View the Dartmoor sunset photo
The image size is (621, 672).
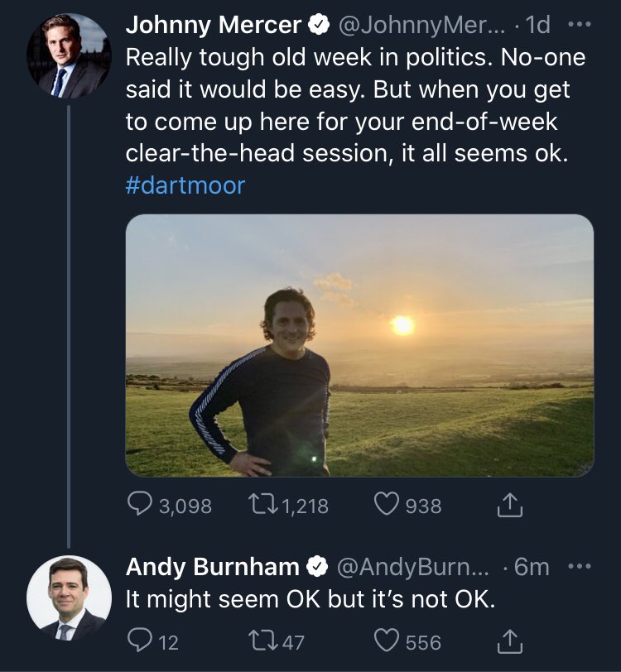coord(359,345)
